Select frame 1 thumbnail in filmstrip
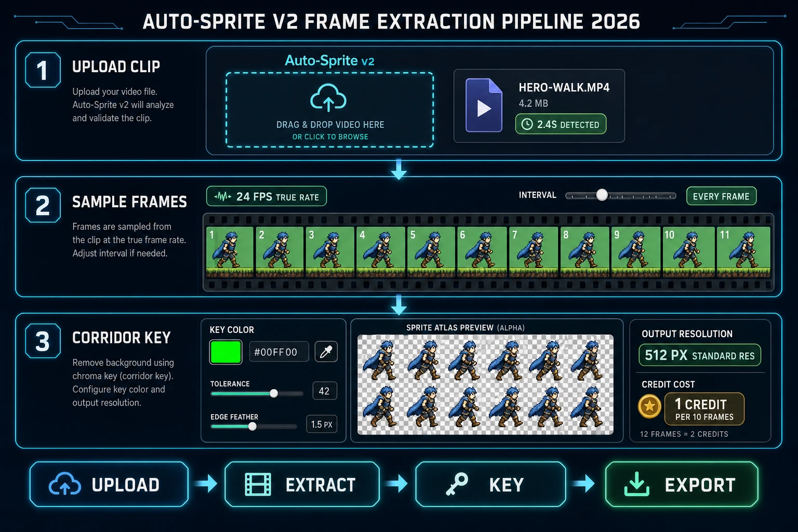798x532 pixels. (230, 252)
